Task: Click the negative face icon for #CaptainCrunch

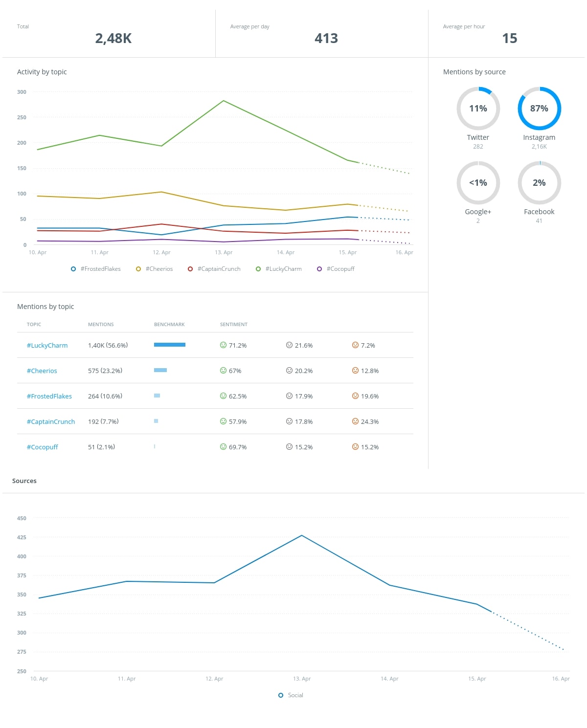Action: point(355,421)
